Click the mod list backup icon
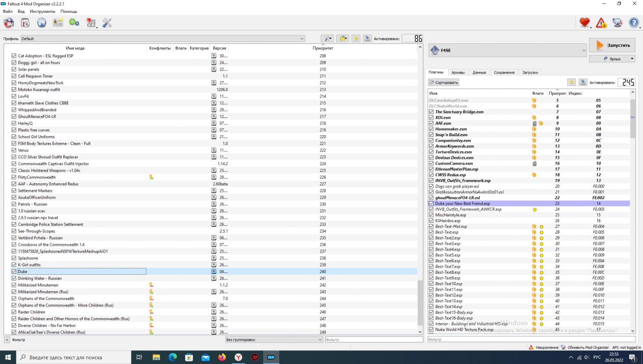643x364 pixels. [367, 38]
